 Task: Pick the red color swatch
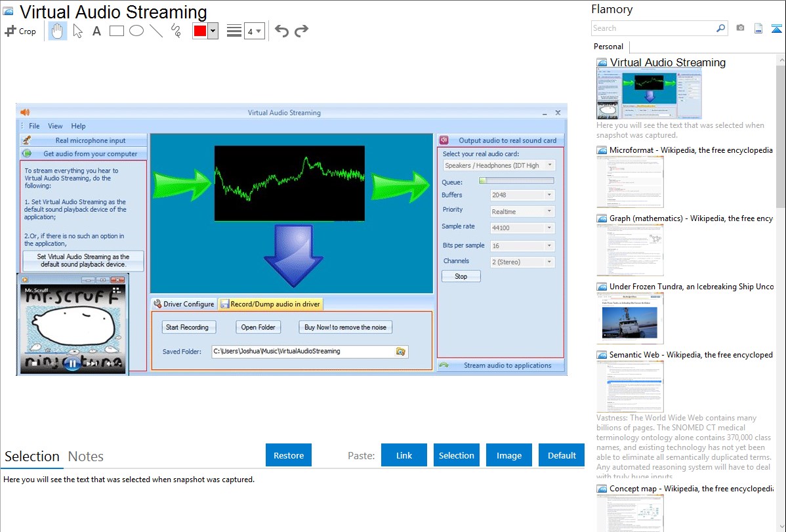pos(200,31)
